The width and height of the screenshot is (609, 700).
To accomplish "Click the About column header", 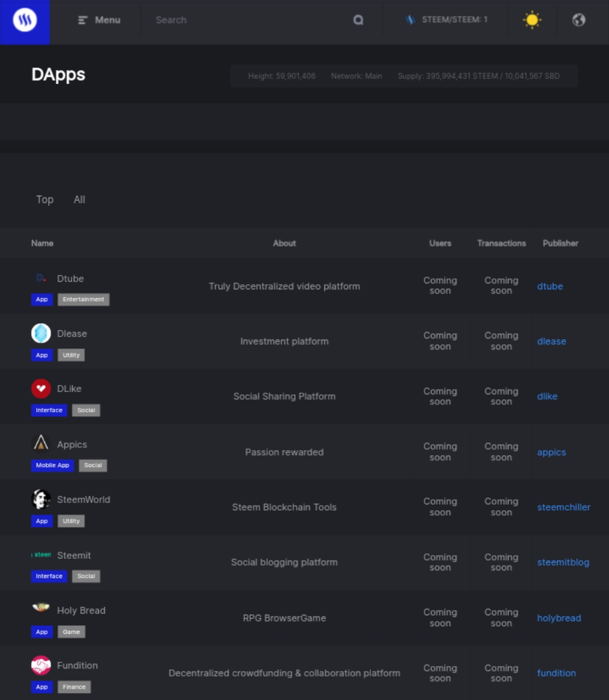I will pyautogui.click(x=284, y=243).
